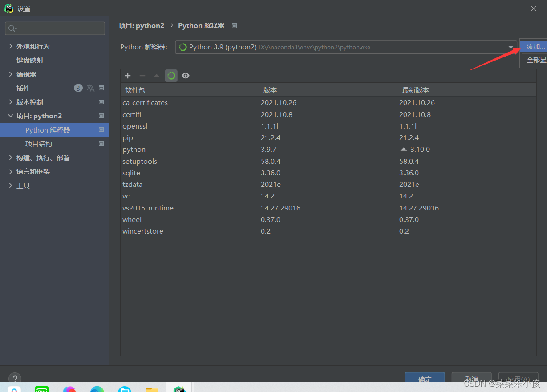
Task: Click the project-level icon beside 插件
Action: click(x=101, y=88)
